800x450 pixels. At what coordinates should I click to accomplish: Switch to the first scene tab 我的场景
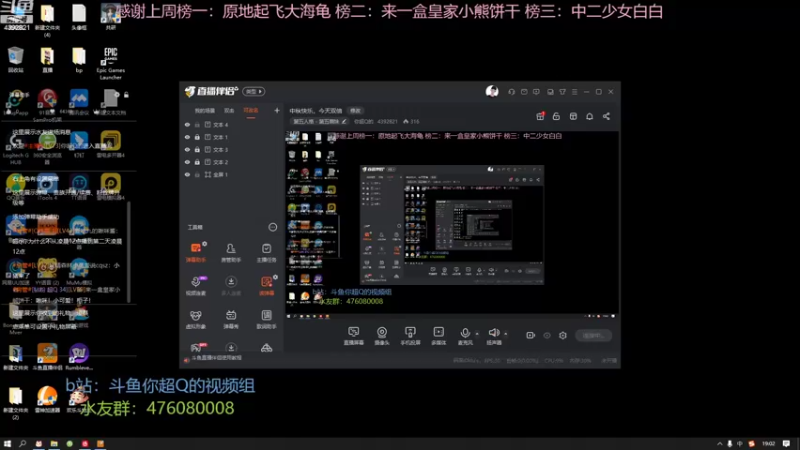click(x=205, y=111)
